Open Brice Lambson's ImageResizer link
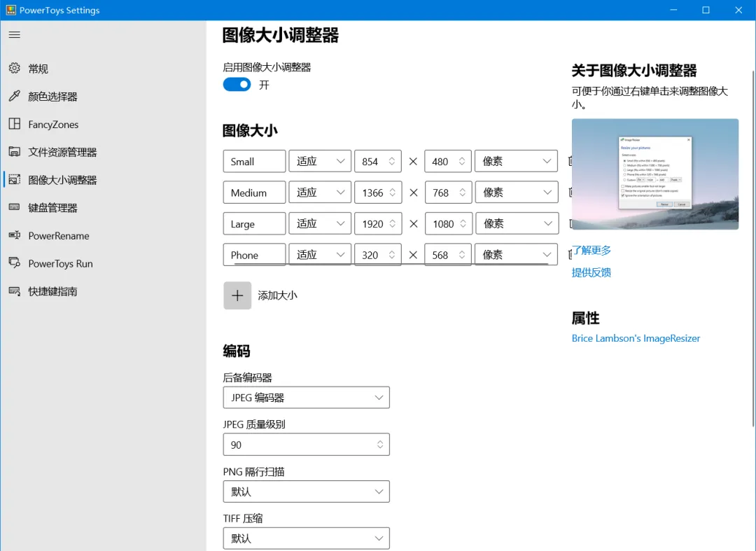Viewport: 756px width, 551px height. tap(636, 338)
